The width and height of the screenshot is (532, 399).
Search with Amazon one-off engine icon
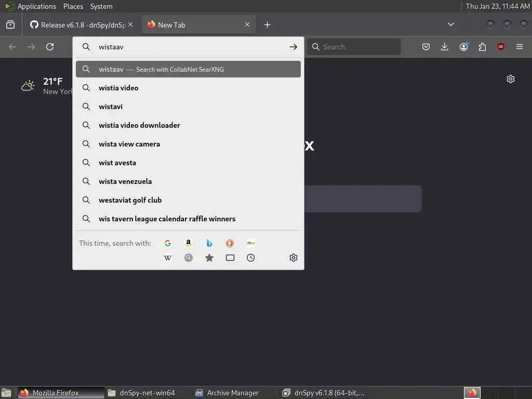point(188,243)
